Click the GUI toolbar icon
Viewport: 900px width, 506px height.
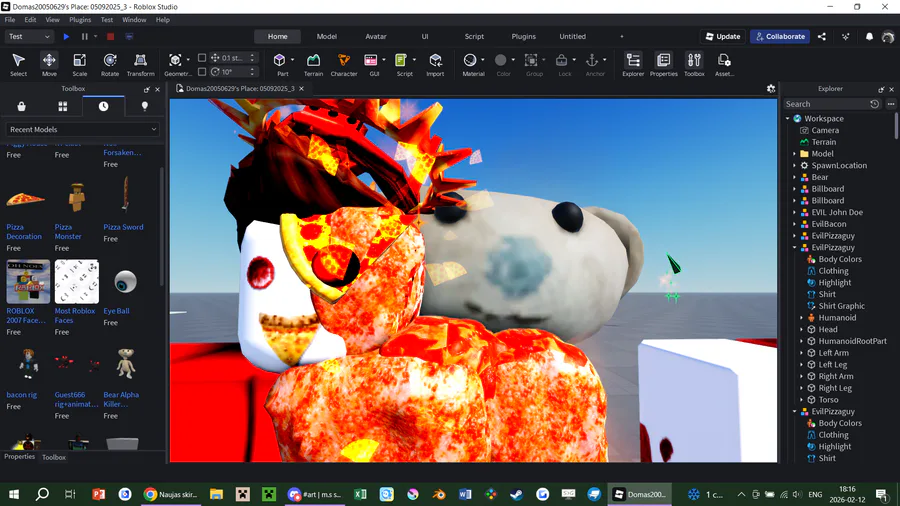[x=371, y=60]
